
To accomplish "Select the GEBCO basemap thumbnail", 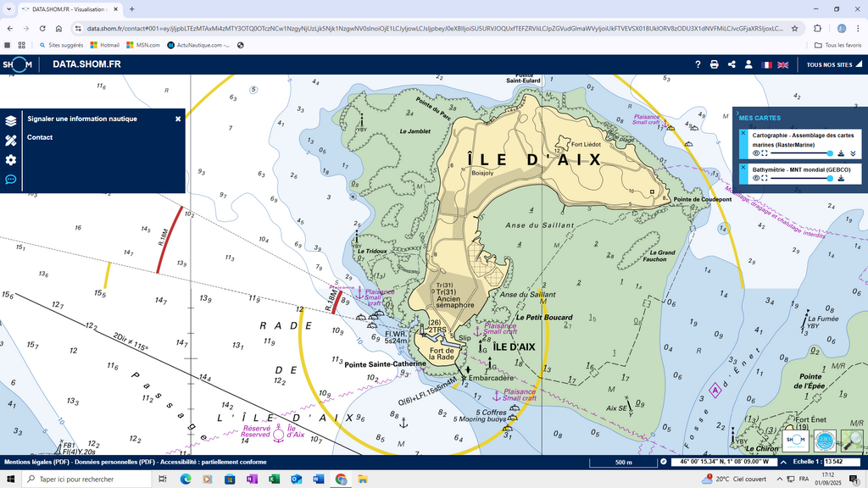I will [x=825, y=441].
